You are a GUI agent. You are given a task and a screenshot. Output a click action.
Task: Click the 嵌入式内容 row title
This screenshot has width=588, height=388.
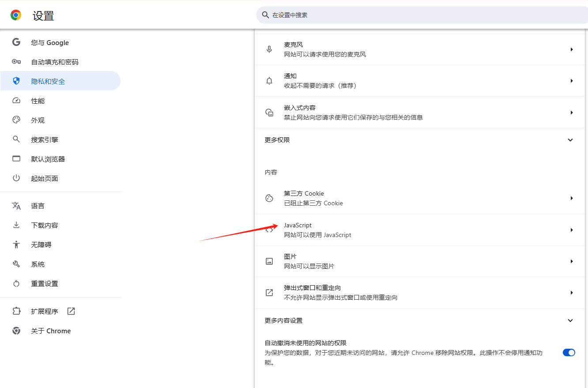point(300,108)
